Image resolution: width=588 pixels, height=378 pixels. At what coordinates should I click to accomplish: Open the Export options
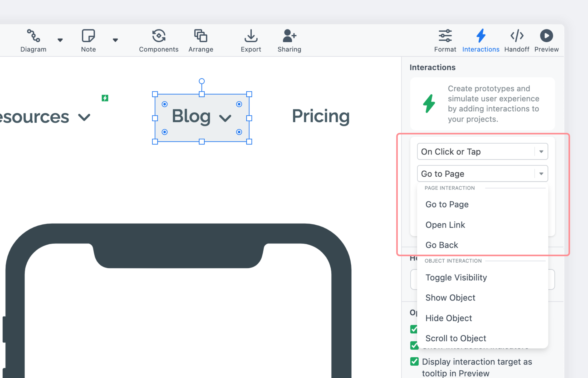251,40
